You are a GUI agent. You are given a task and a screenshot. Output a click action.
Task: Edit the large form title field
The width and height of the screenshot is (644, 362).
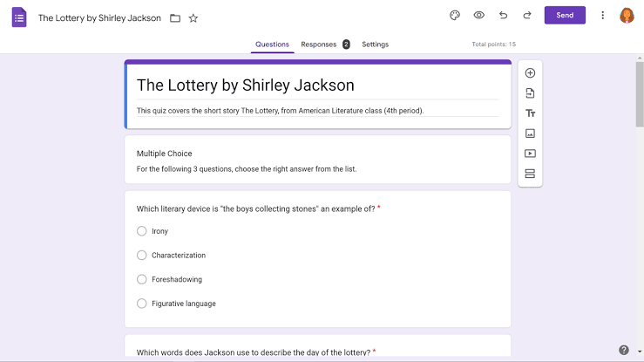tap(317, 85)
